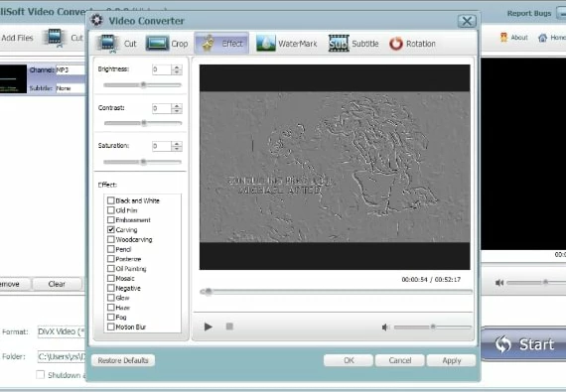The width and height of the screenshot is (566, 392).
Task: Open the Subtitle dropdown showing None
Action: [71, 88]
